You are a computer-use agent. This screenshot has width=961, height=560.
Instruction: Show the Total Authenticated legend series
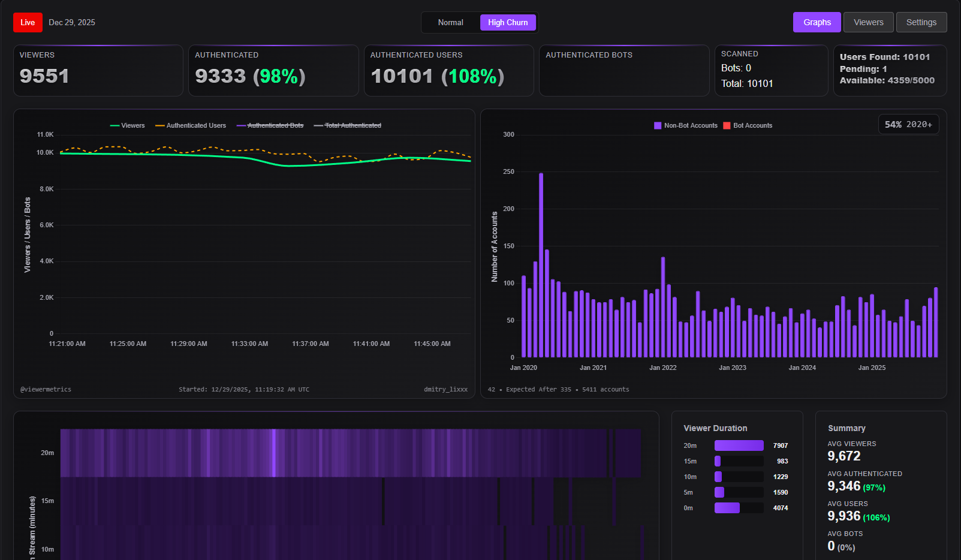pyautogui.click(x=348, y=125)
